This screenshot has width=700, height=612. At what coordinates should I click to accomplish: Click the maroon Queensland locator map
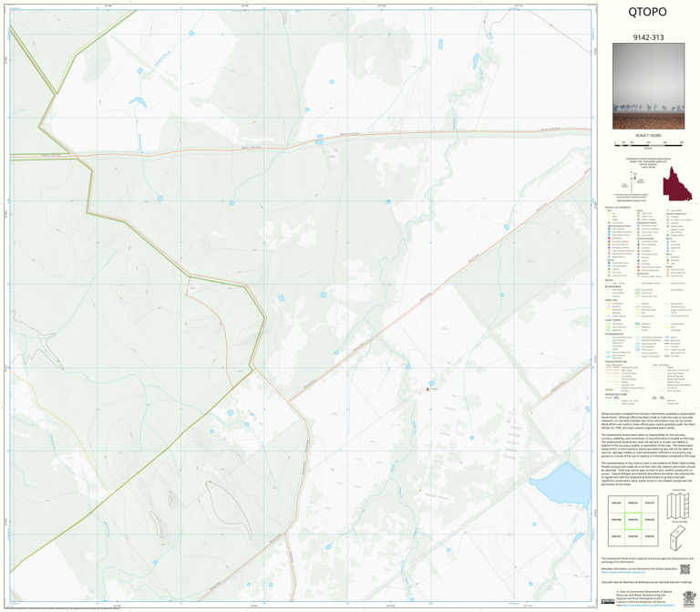677,183
